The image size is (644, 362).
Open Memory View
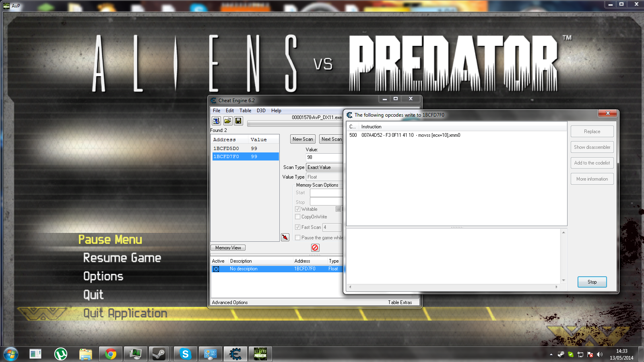click(228, 248)
